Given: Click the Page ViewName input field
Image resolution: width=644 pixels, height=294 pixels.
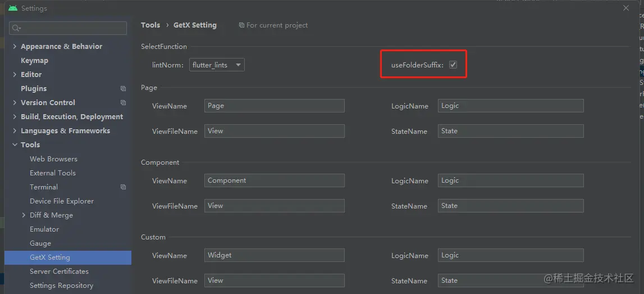Looking at the screenshot, I should [x=275, y=106].
